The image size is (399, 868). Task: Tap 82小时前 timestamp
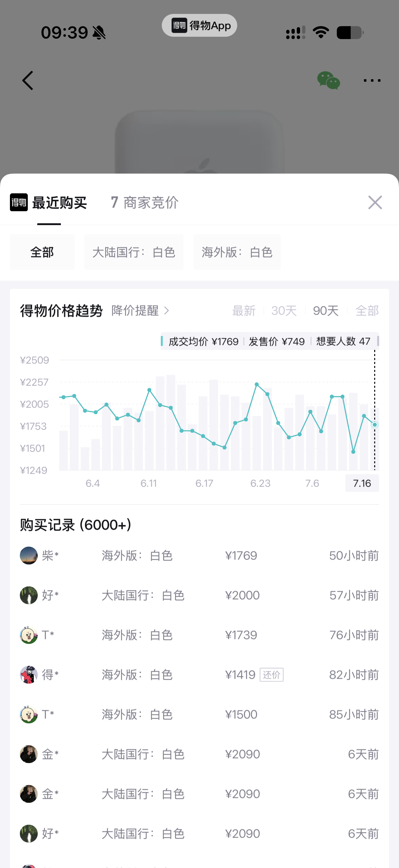tap(354, 675)
